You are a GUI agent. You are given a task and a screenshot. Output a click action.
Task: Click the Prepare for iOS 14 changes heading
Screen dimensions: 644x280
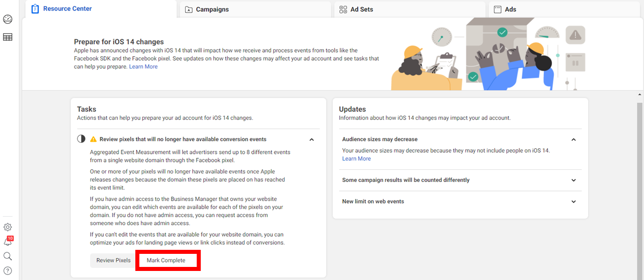tap(119, 42)
